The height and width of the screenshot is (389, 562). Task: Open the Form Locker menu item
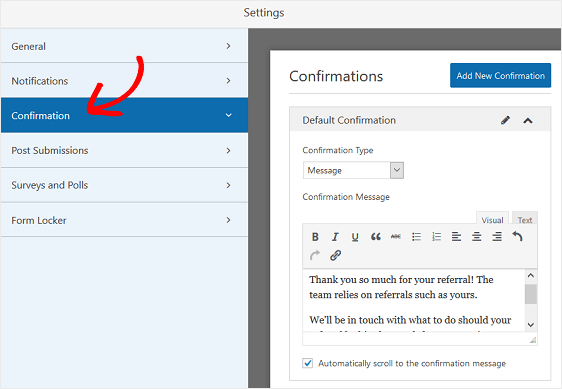pyautogui.click(x=124, y=220)
